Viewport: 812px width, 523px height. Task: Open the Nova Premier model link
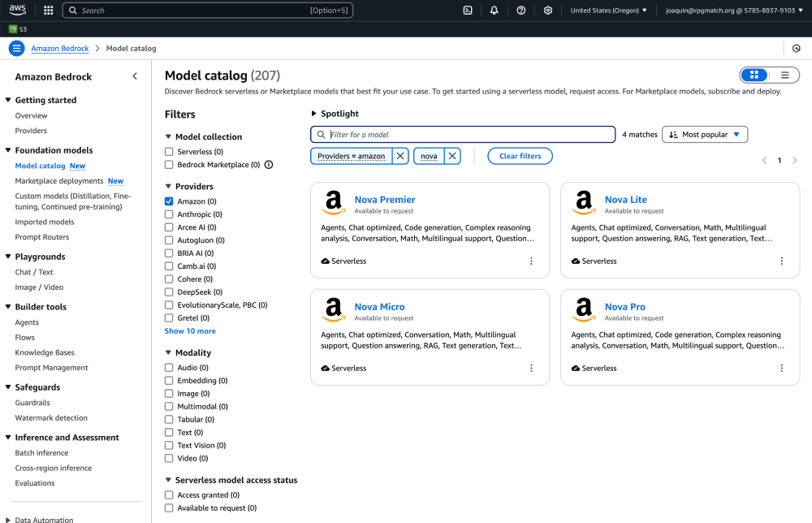click(385, 199)
